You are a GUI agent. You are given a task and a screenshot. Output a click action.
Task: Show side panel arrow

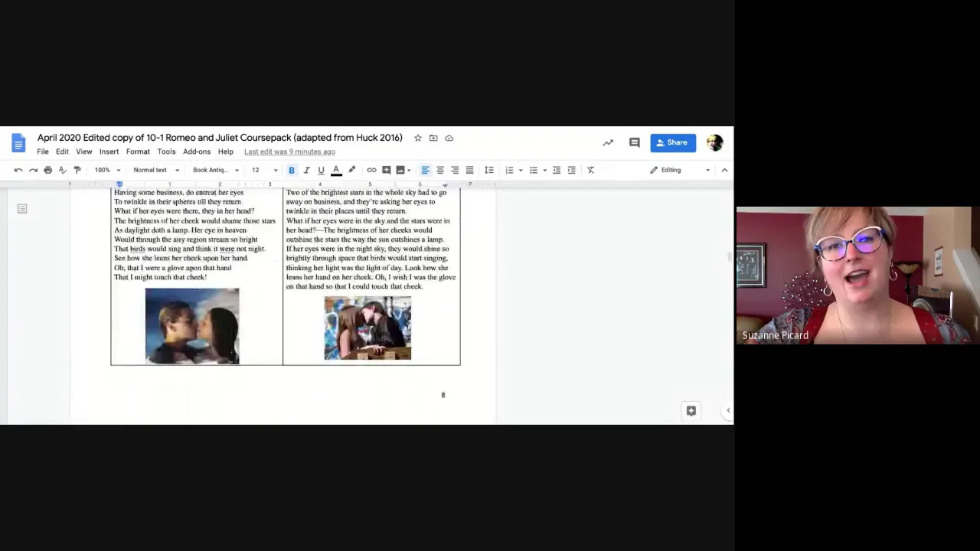pos(728,411)
